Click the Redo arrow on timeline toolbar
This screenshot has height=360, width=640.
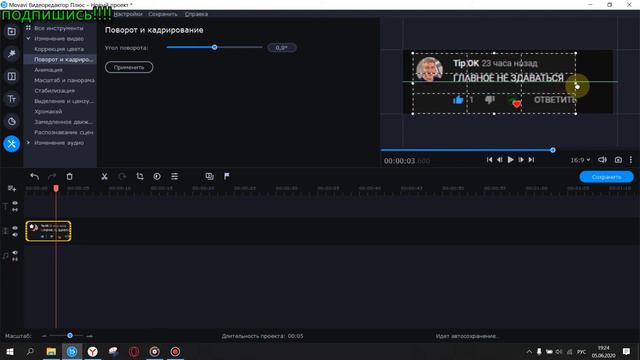click(52, 176)
